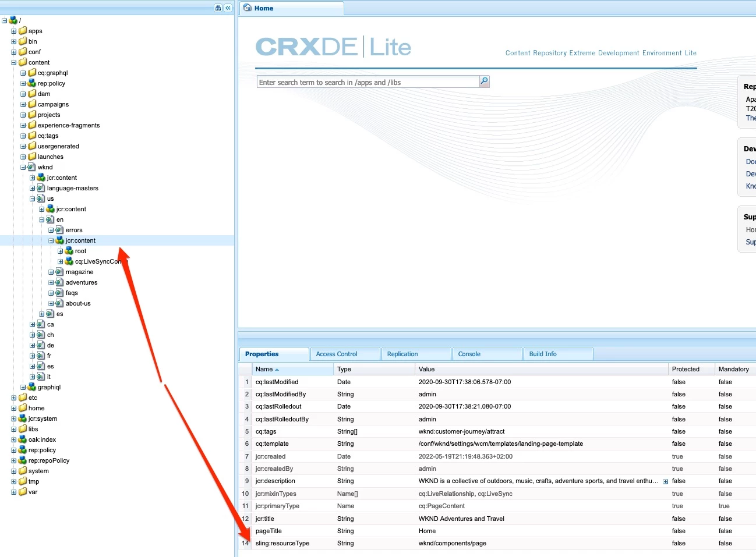Expand the apps tree node
The image size is (756, 557).
click(14, 31)
